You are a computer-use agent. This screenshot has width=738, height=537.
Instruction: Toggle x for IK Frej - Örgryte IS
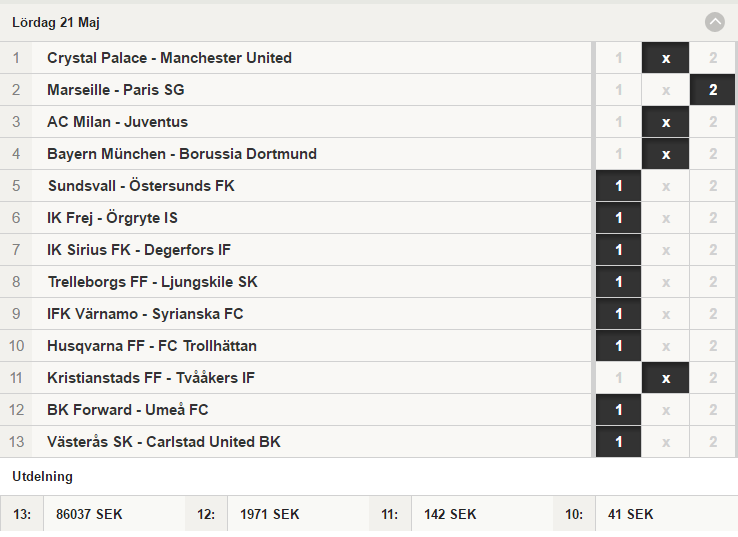click(666, 218)
